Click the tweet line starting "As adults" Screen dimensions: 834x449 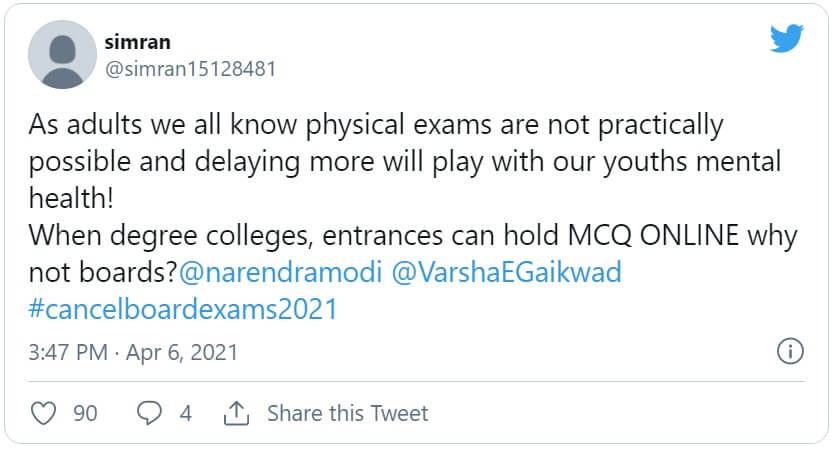click(x=375, y=126)
